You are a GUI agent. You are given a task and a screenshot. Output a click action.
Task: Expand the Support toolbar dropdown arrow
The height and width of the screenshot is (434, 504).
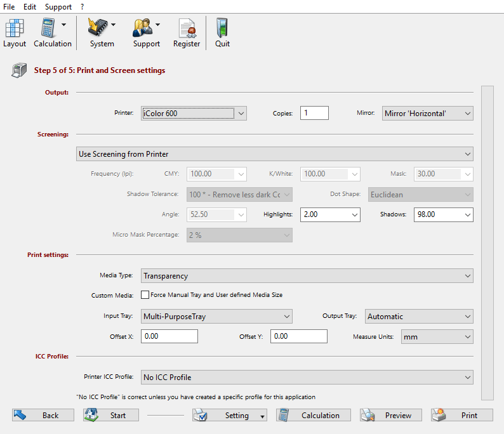point(157,25)
